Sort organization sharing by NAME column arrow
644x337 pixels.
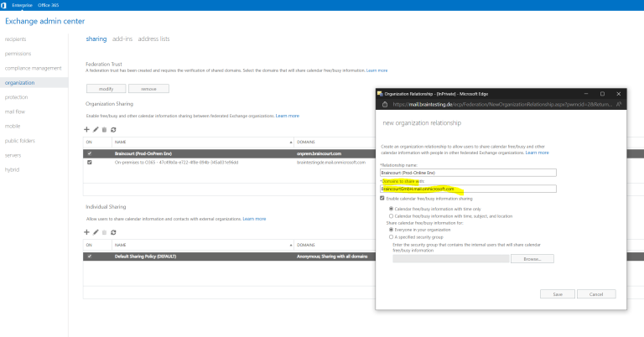coord(291,142)
